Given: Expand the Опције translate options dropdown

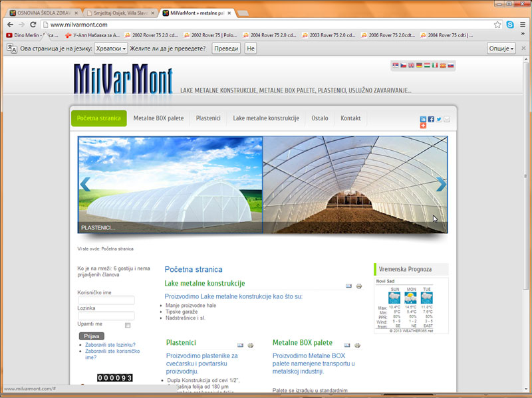Looking at the screenshot, I should (501, 49).
